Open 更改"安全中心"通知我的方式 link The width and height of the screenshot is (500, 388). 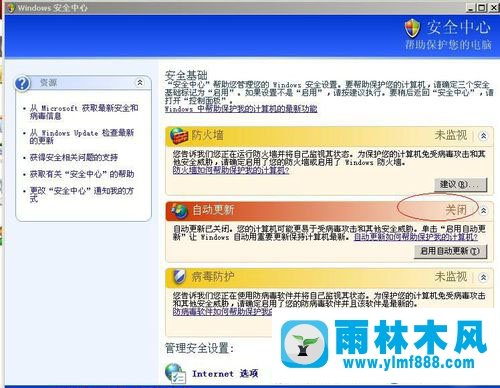click(x=82, y=195)
